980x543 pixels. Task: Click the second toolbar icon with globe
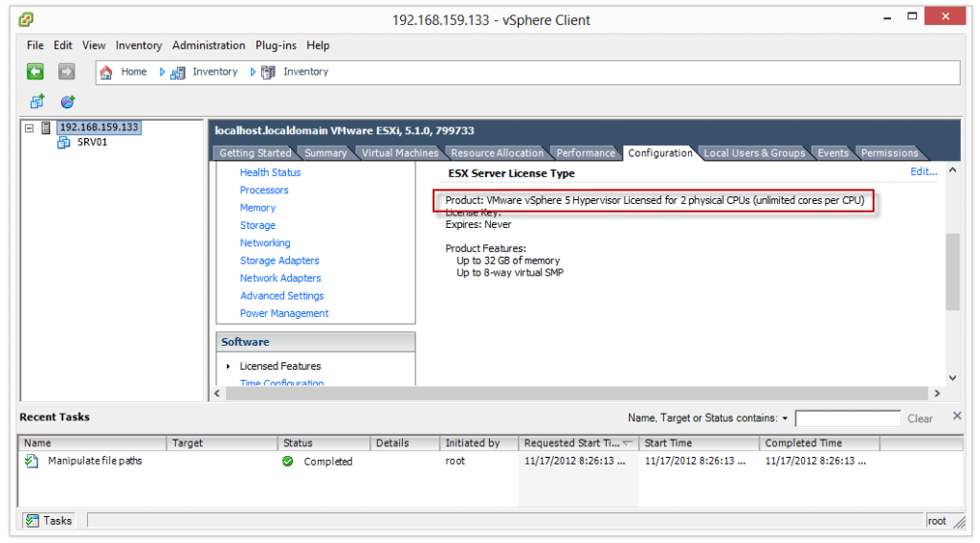tap(68, 102)
